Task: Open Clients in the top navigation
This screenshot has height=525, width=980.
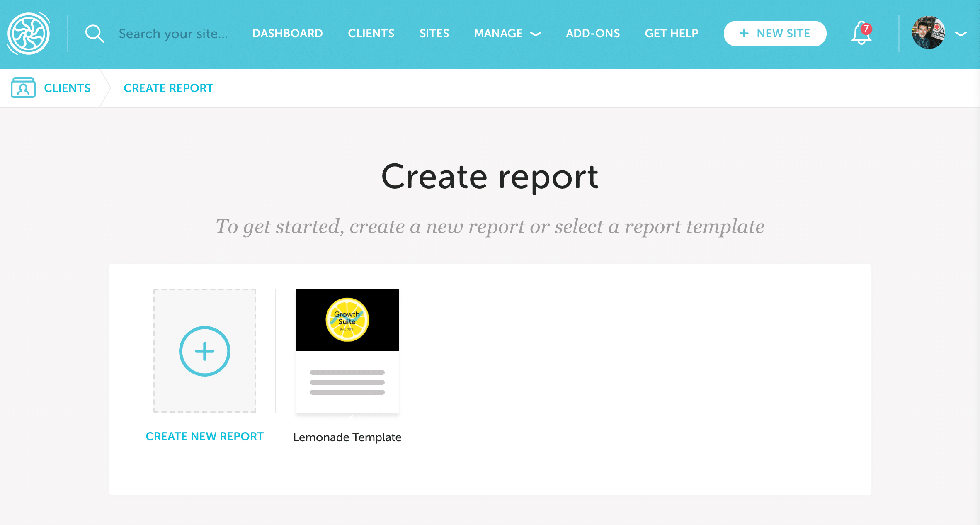Action: pos(371,34)
